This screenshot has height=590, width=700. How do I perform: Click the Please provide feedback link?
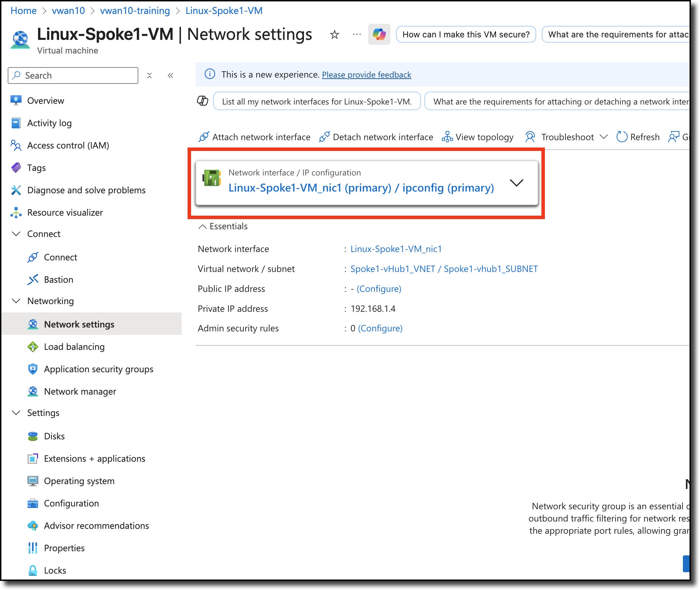[366, 75]
